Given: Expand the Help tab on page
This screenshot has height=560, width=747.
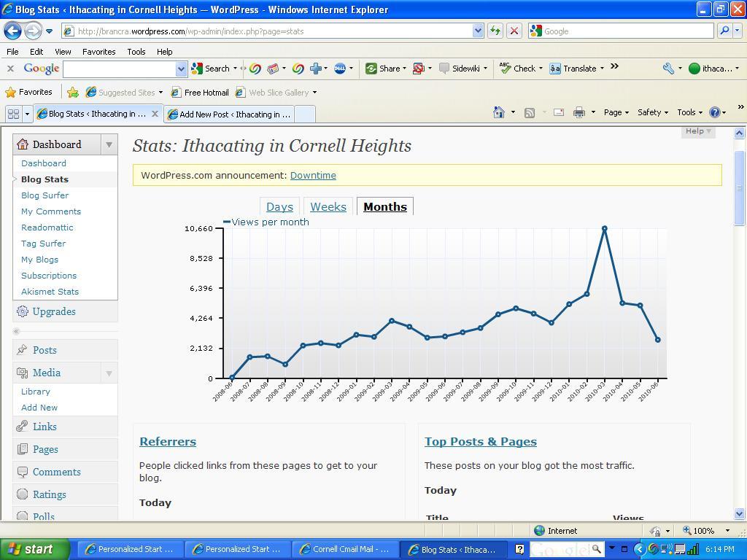Looking at the screenshot, I should click(x=698, y=131).
